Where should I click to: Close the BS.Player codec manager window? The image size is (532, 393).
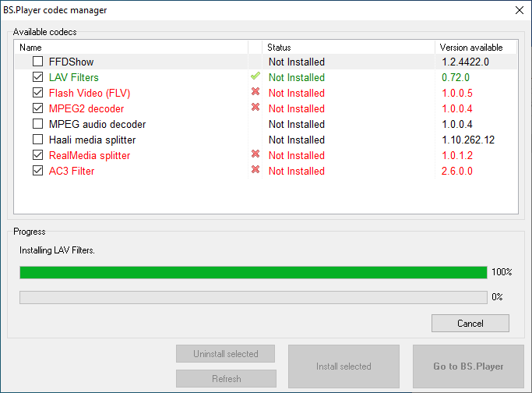coord(519,10)
